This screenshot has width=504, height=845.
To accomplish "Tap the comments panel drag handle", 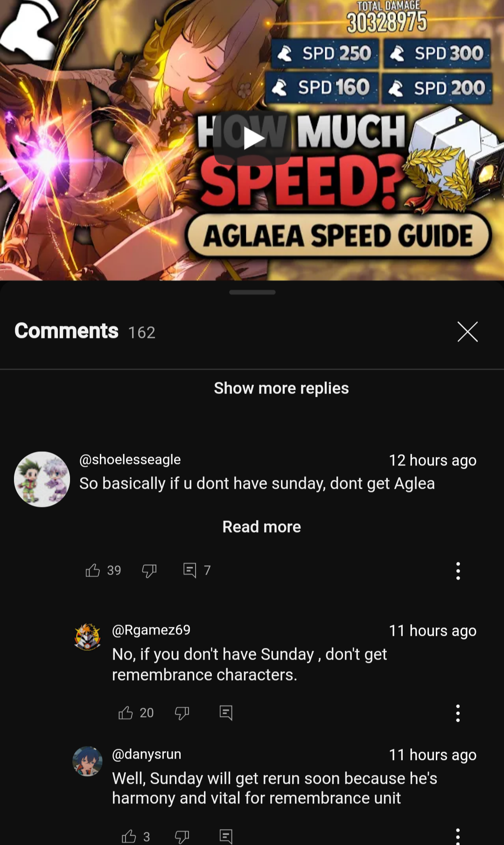I will pyautogui.click(x=252, y=292).
